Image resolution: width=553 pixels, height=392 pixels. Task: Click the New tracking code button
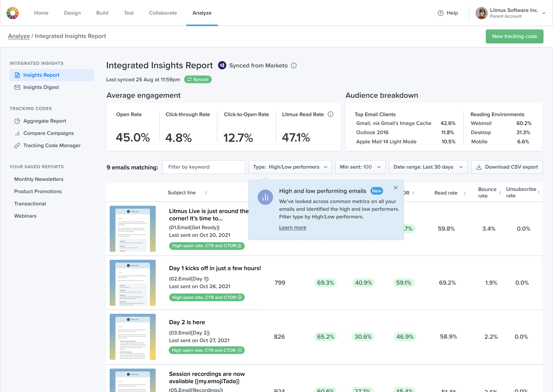click(x=514, y=36)
